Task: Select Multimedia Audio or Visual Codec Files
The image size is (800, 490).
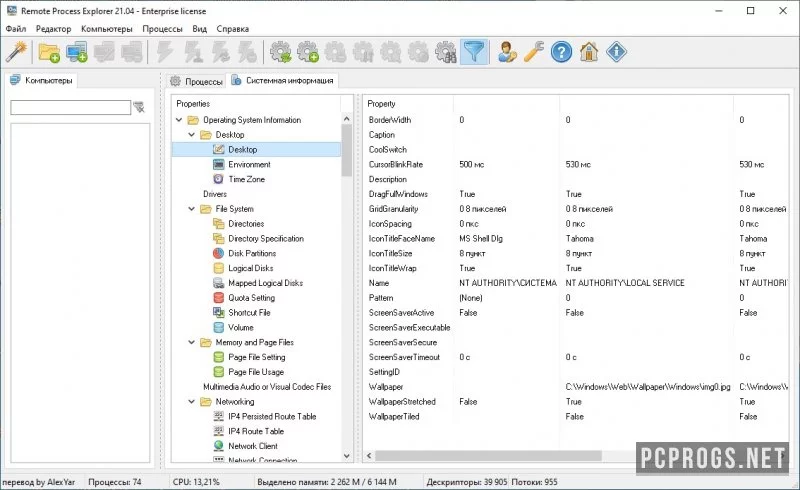Action: (267, 386)
